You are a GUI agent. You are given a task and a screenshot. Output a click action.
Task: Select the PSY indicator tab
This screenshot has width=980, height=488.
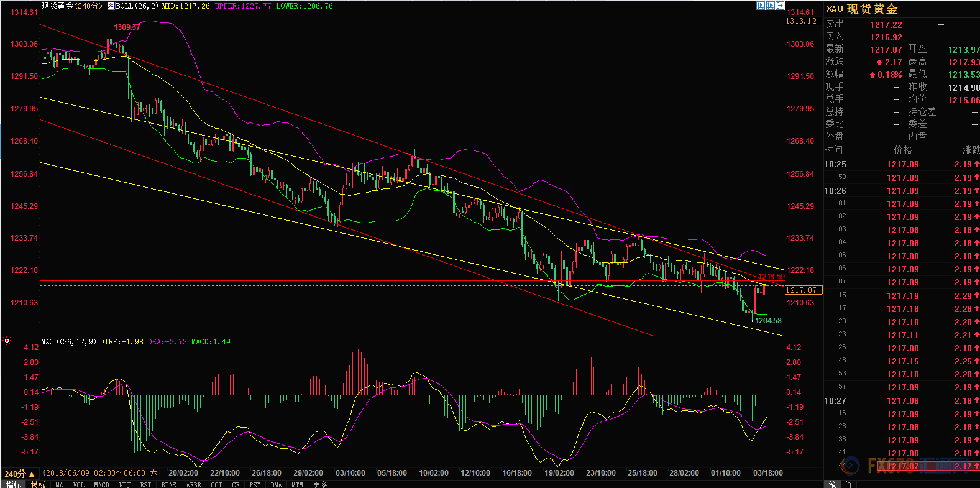pyautogui.click(x=255, y=484)
